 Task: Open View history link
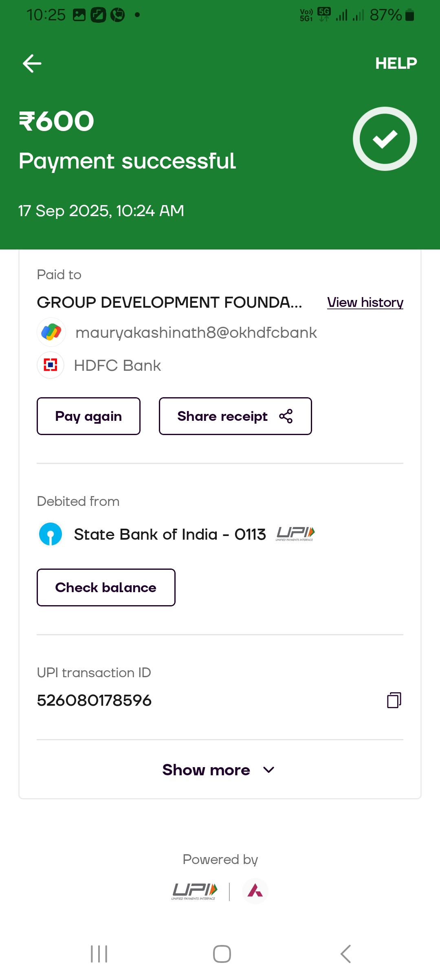[x=365, y=302]
